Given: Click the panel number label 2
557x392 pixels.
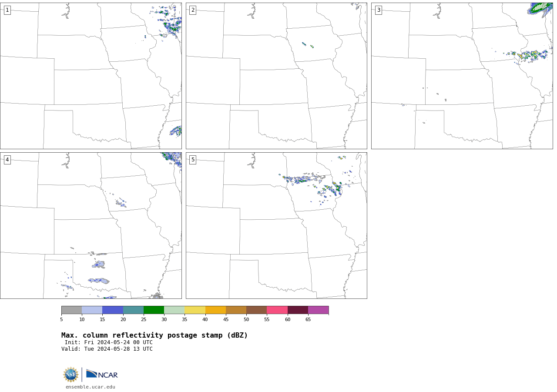Looking at the screenshot, I should [193, 10].
